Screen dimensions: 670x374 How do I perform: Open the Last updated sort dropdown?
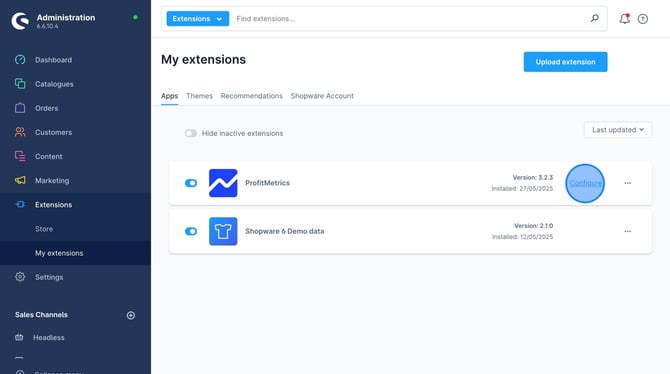[x=618, y=130]
